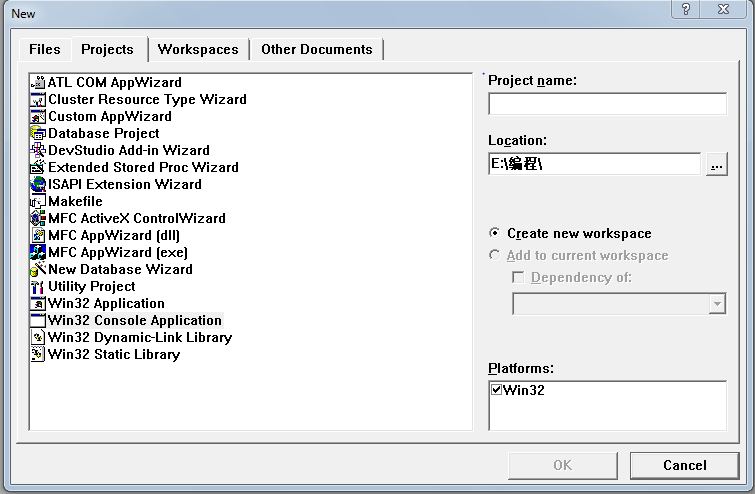Screen dimensions: 755x494
Task: Choose the Database Project icon
Action: coord(39,134)
